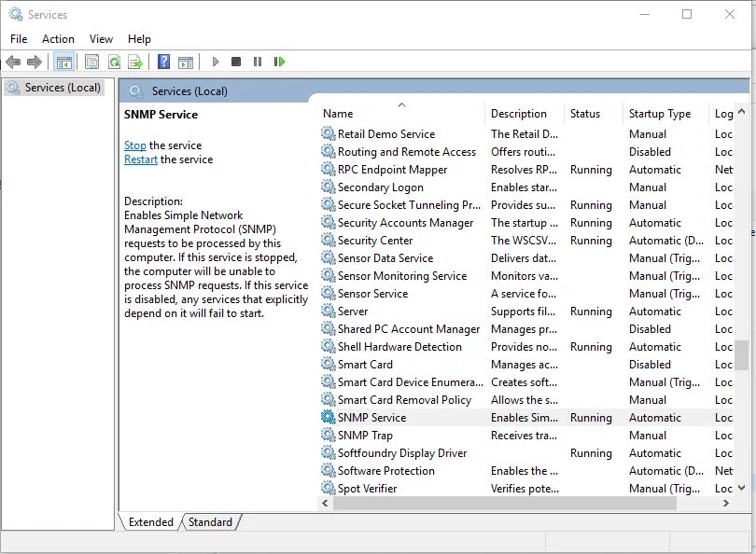Toggle the console tree visibility icon

(63, 62)
